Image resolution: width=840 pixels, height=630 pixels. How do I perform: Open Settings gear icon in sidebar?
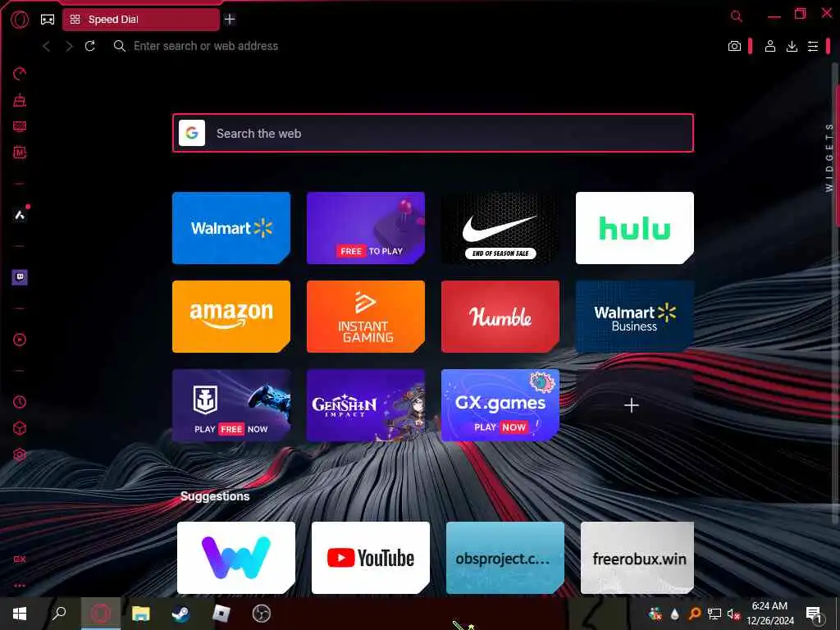pyautogui.click(x=20, y=454)
